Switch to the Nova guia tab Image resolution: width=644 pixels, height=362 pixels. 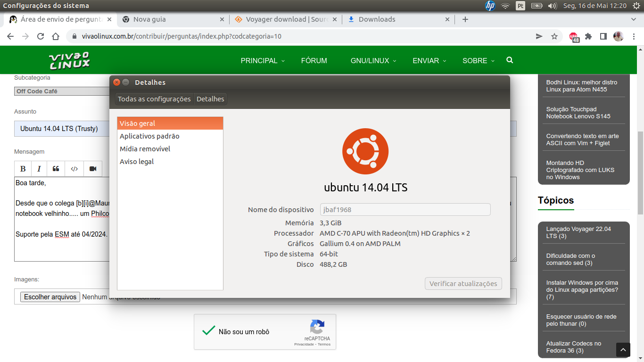(173, 19)
